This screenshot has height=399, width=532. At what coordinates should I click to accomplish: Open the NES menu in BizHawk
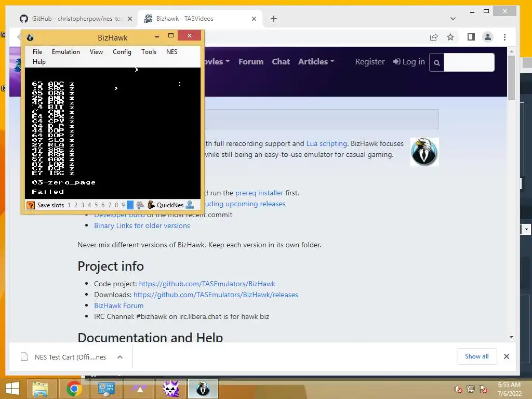171,52
